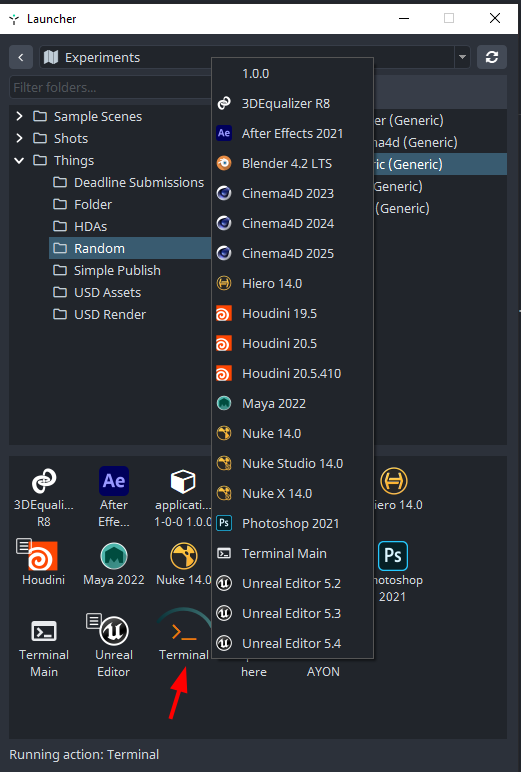Go back using the left chevron button

(21, 57)
